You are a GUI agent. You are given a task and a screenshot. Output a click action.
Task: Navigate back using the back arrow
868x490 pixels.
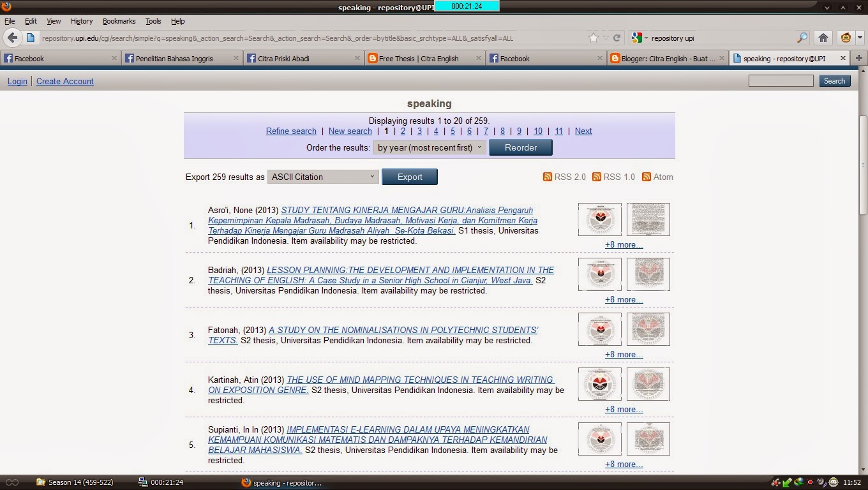pos(13,38)
